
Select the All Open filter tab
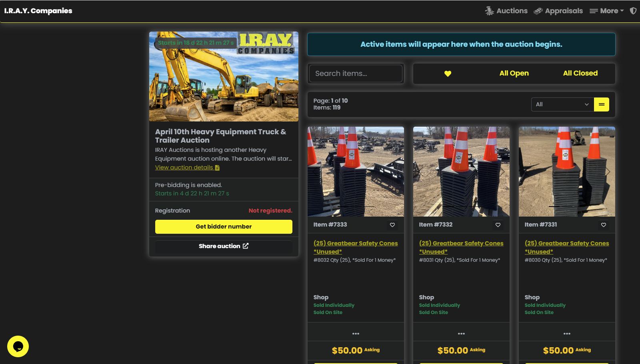pyautogui.click(x=514, y=73)
